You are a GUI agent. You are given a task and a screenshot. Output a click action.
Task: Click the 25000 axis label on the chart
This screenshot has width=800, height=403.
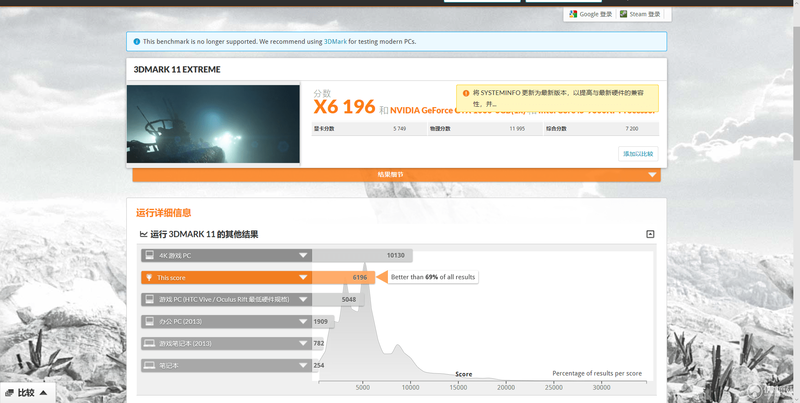554,388
